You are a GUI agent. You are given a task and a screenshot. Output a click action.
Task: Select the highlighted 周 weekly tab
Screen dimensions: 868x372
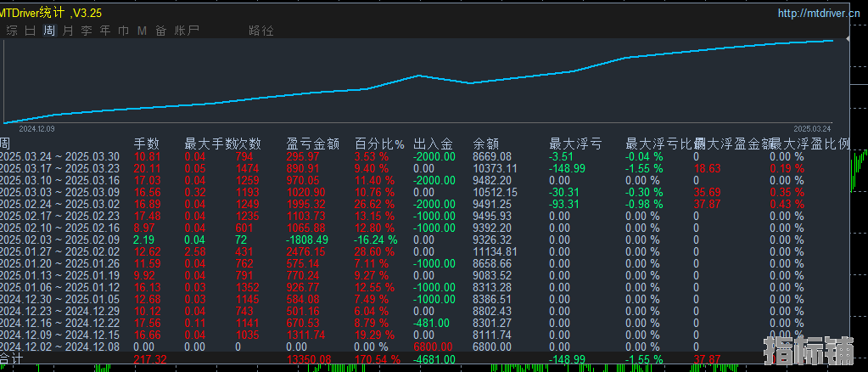pos(49,31)
